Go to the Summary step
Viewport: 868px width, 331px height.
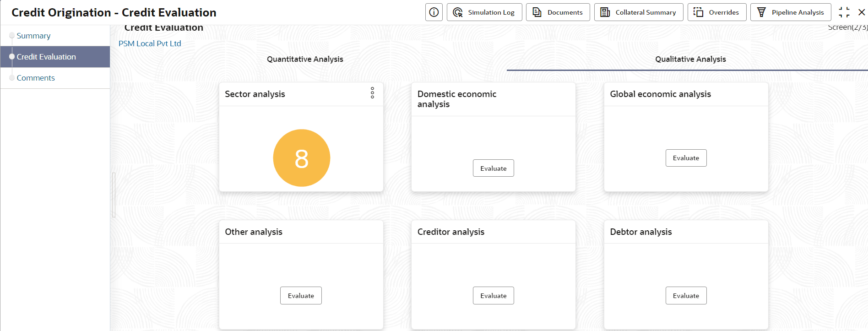pyautogui.click(x=33, y=36)
